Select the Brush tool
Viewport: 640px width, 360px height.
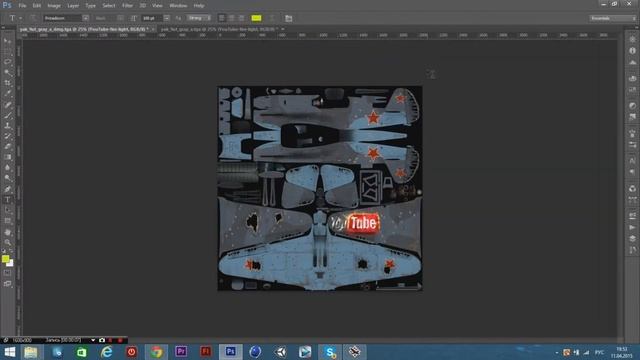[x=7, y=115]
